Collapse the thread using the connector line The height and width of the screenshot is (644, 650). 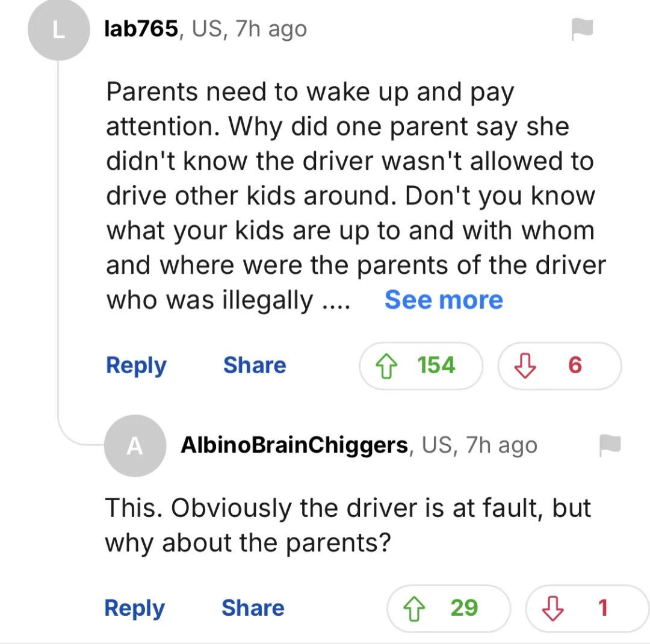tap(58, 241)
